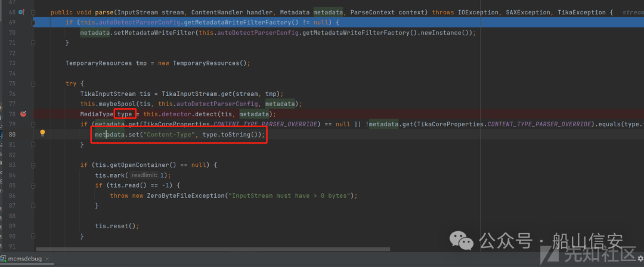Click TemporaryResources constructor call on line 73
Image resolution: width=644 pixels, height=267 pixels.
[210, 63]
